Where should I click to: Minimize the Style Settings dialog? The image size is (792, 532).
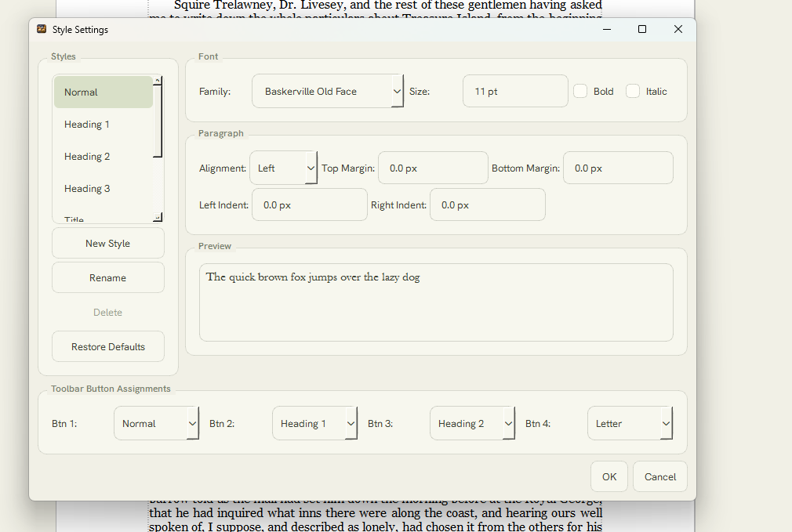(607, 29)
